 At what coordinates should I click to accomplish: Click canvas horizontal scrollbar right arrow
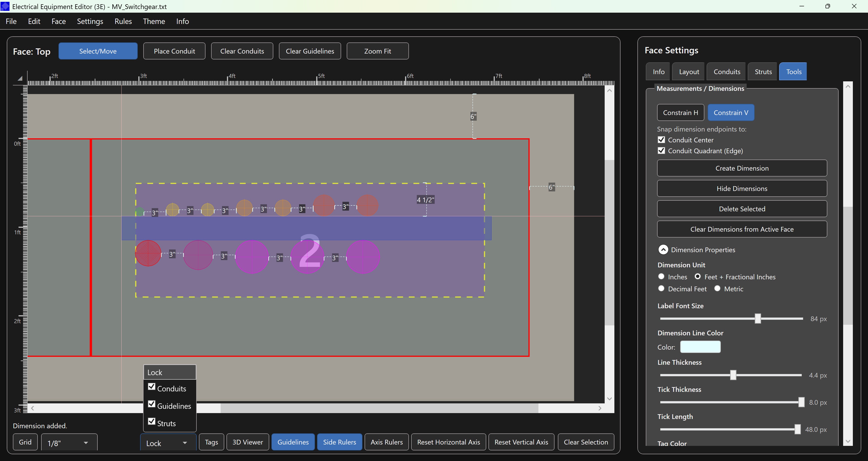600,408
